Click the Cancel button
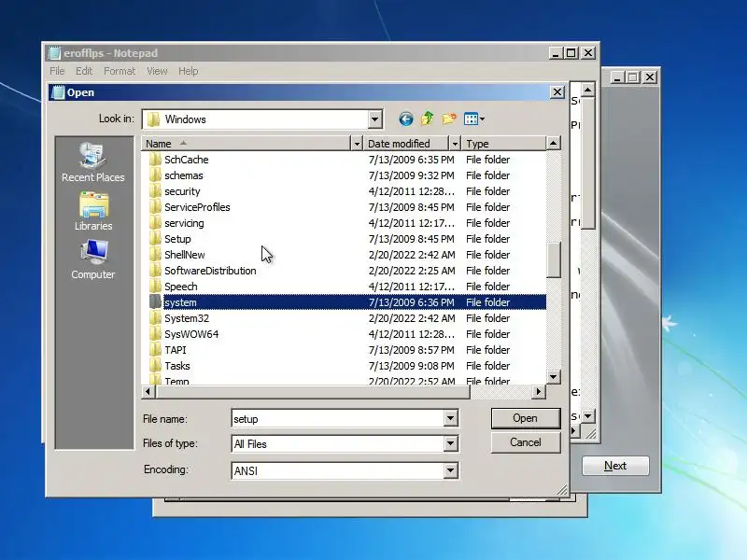This screenshot has width=747, height=560. pyautogui.click(x=526, y=442)
